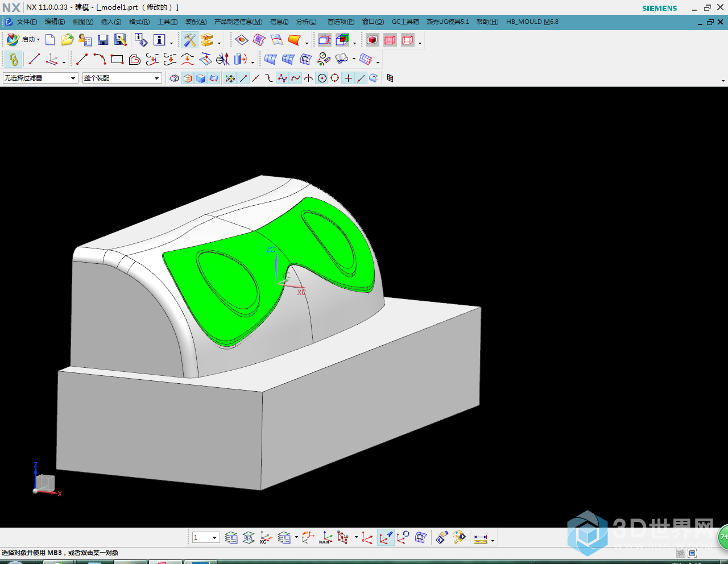Screen dimensions: 728x564
Task: Click the New file icon
Action: [50, 40]
